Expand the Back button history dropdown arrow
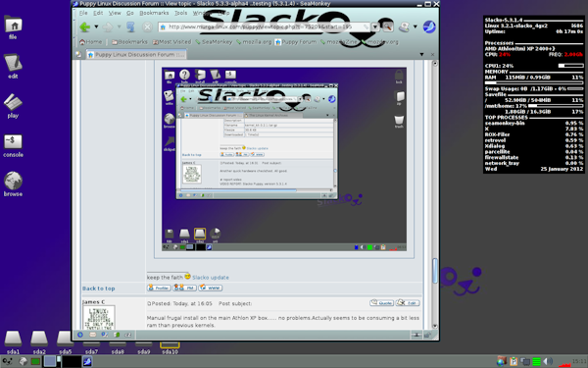Screen dimensions: 588x368 click(96, 26)
